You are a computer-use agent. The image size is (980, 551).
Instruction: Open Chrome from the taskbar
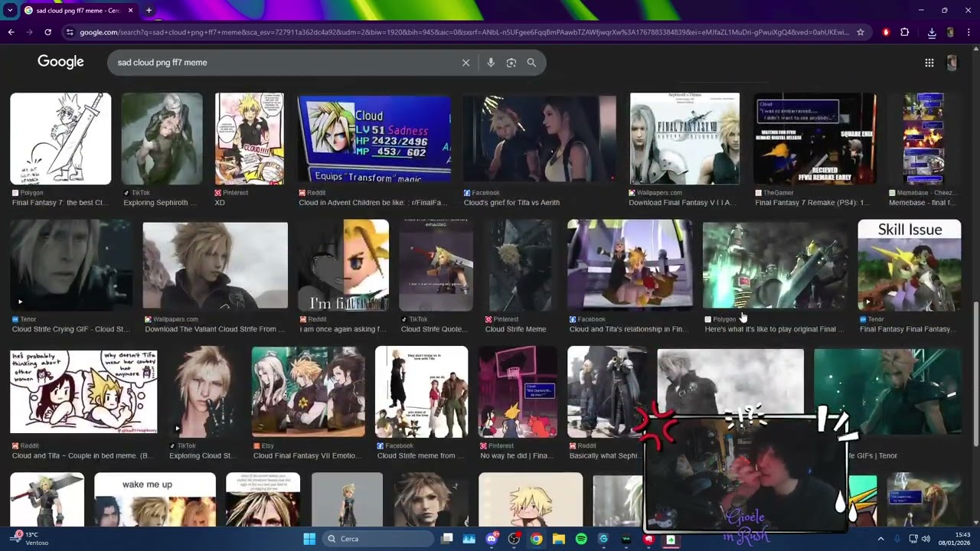tap(536, 539)
